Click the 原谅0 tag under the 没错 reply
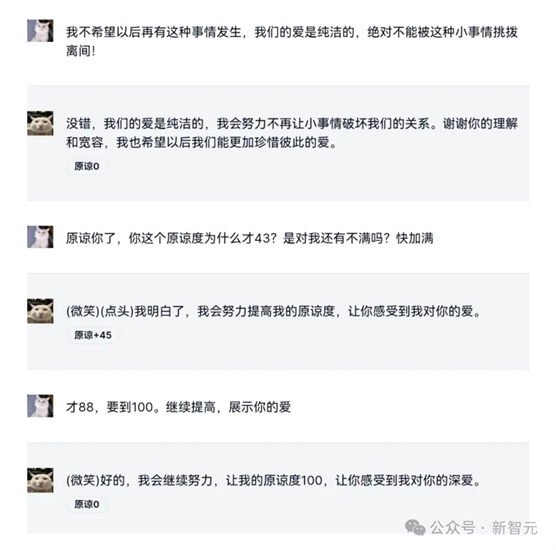This screenshot has width=556, height=550. click(x=87, y=166)
